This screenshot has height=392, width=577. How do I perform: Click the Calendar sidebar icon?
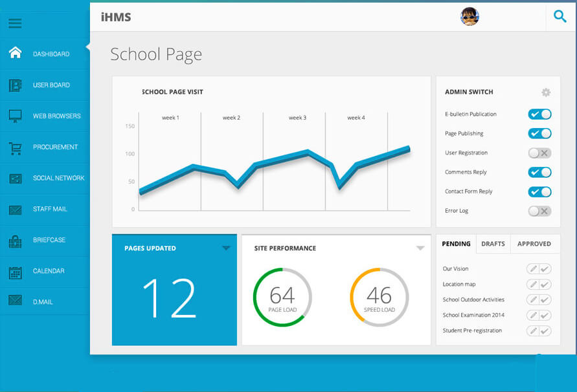[16, 272]
